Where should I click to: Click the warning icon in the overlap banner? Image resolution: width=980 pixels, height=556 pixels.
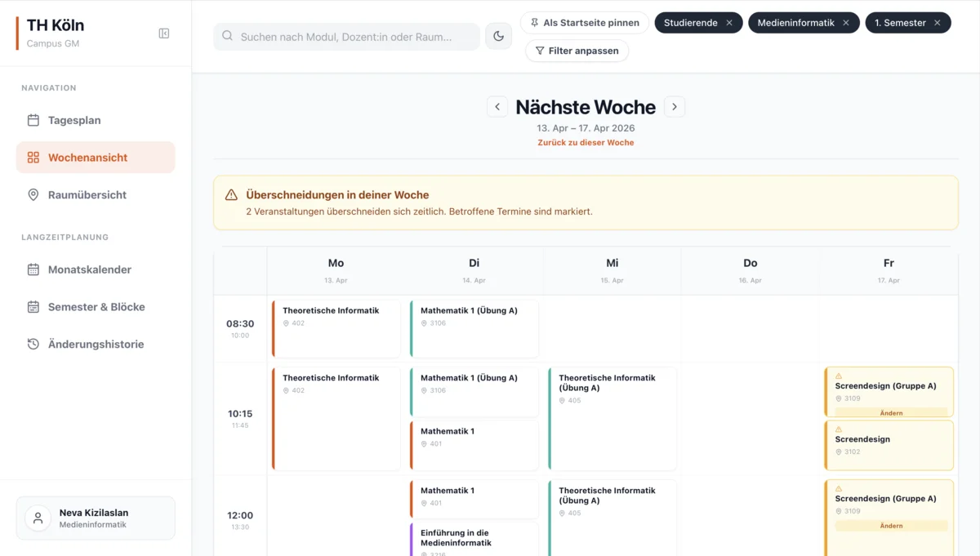pyautogui.click(x=231, y=195)
